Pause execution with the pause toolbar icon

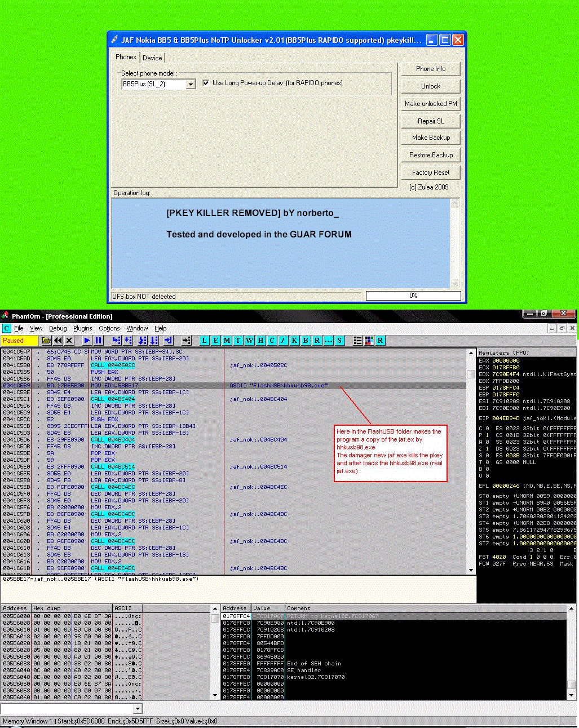pos(99,341)
